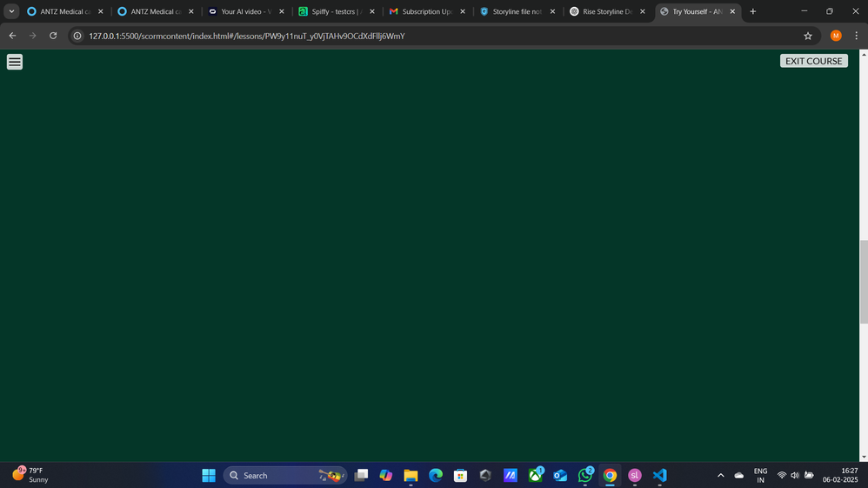The image size is (868, 488).
Task: Go back to previous page
Action: pos(12,36)
